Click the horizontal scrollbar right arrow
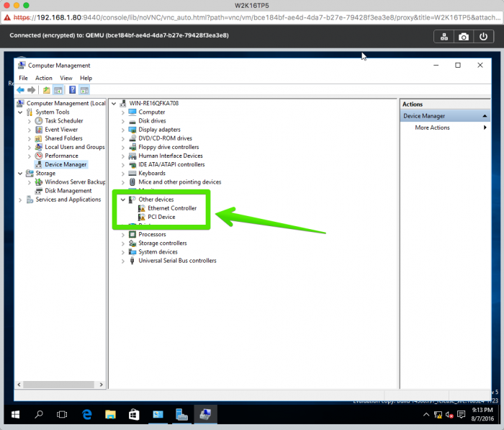Image resolution: width=504 pixels, height=430 pixels. coord(102,385)
